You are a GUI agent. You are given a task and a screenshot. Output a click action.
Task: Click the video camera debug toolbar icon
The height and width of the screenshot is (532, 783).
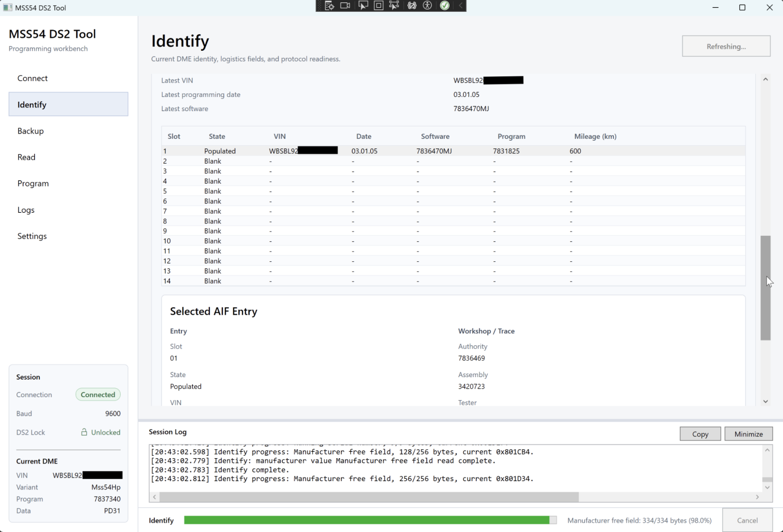click(345, 6)
